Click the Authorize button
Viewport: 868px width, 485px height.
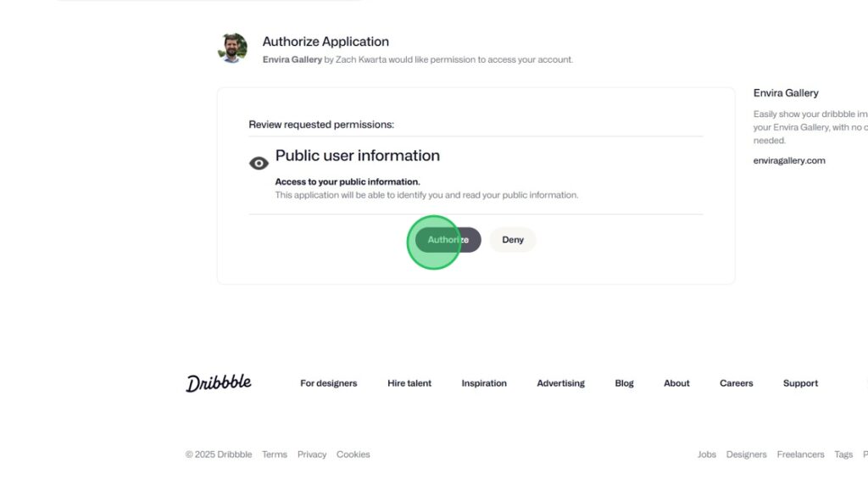[448, 240]
